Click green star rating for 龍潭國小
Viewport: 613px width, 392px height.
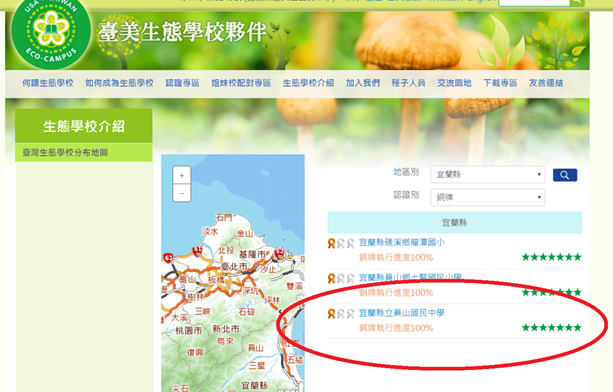point(551,257)
